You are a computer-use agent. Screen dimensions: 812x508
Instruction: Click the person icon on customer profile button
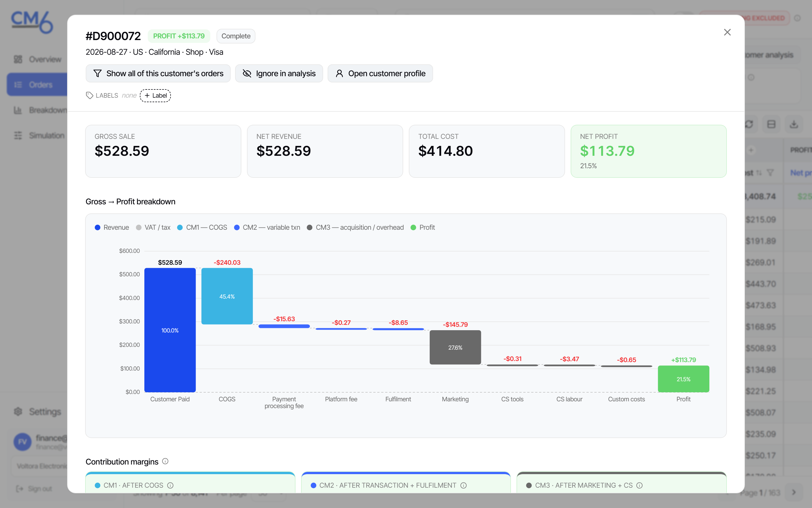[339, 73]
